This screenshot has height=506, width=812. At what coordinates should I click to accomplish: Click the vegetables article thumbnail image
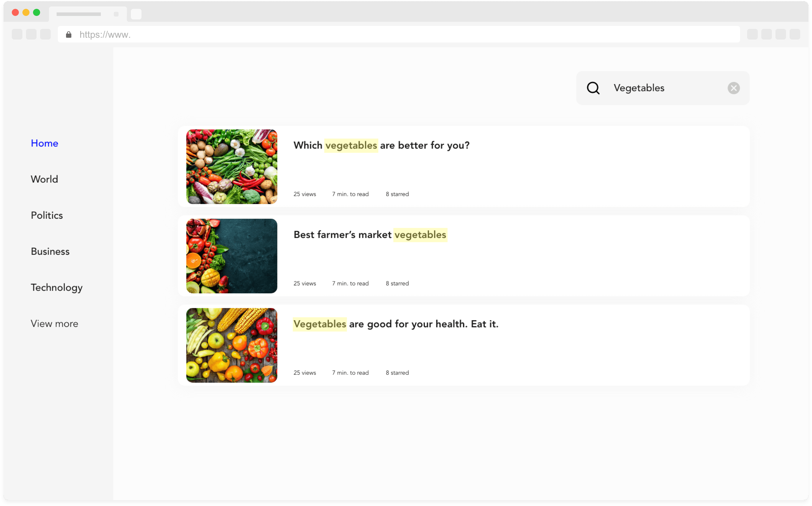pos(231,166)
